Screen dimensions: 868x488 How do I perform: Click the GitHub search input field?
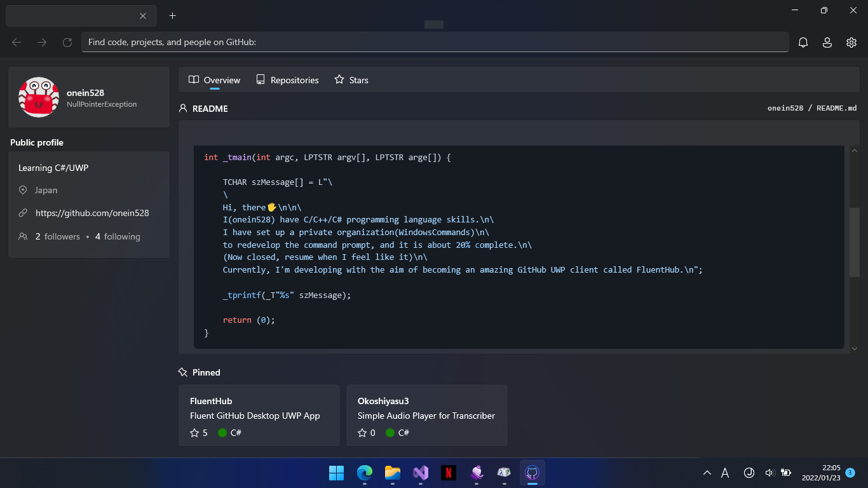click(x=434, y=42)
